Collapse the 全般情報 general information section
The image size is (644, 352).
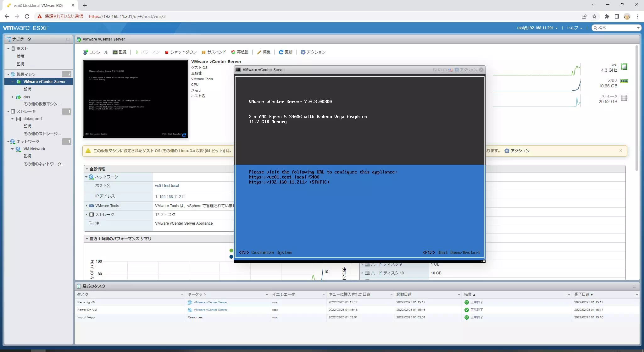(x=87, y=169)
